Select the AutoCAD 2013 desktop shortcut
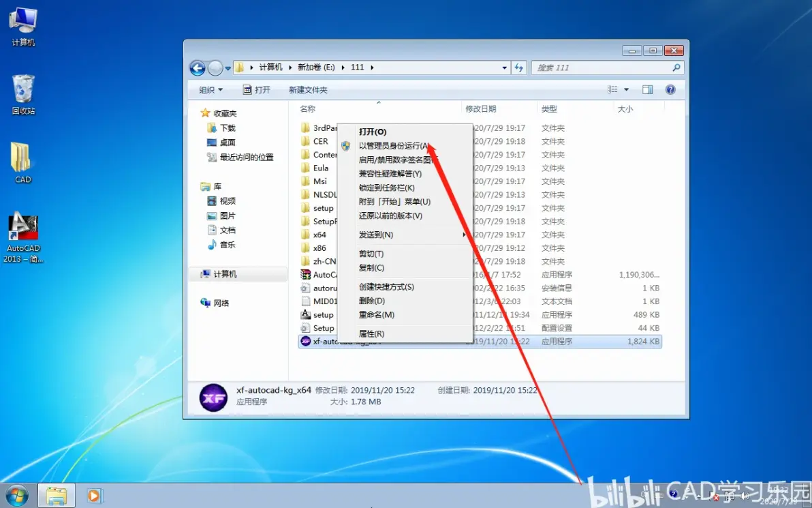This screenshot has height=508, width=812. (x=23, y=237)
